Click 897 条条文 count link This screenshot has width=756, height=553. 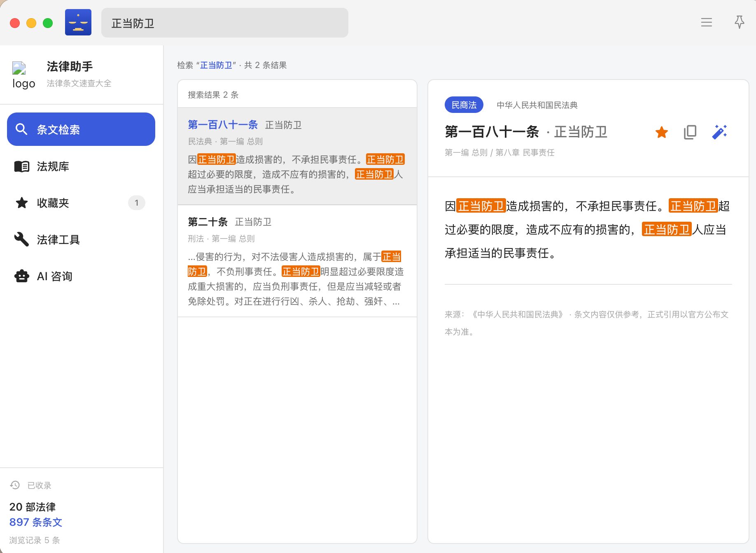pyautogui.click(x=36, y=522)
